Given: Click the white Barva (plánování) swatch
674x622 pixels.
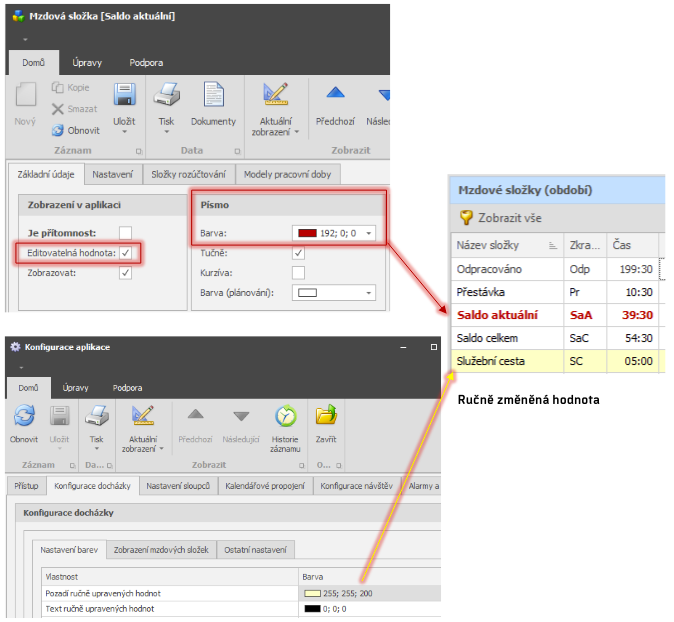Looking at the screenshot, I should (x=307, y=293).
